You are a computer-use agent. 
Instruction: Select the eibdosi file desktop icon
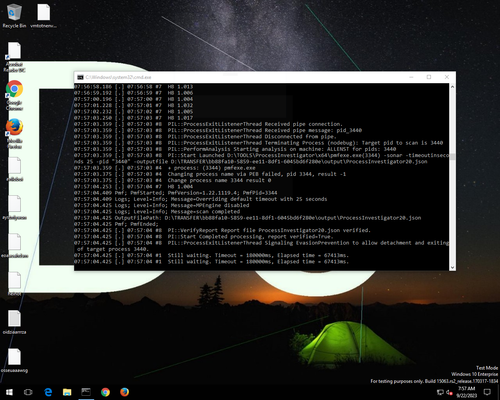pos(14,169)
